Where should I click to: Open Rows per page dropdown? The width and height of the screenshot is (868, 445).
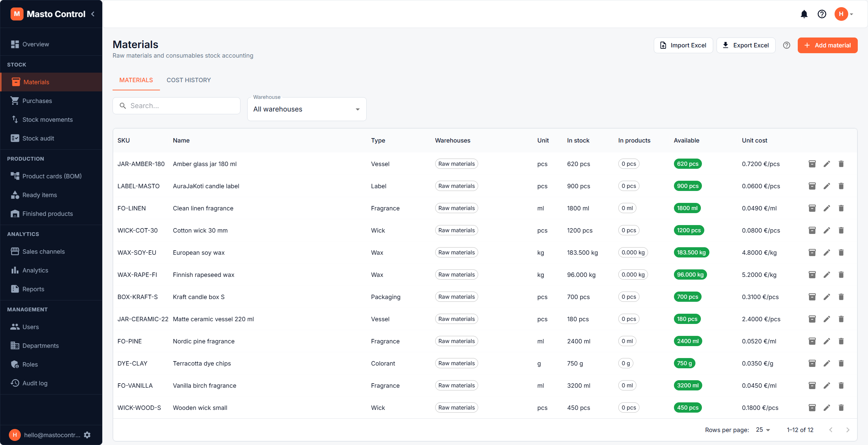click(x=763, y=430)
